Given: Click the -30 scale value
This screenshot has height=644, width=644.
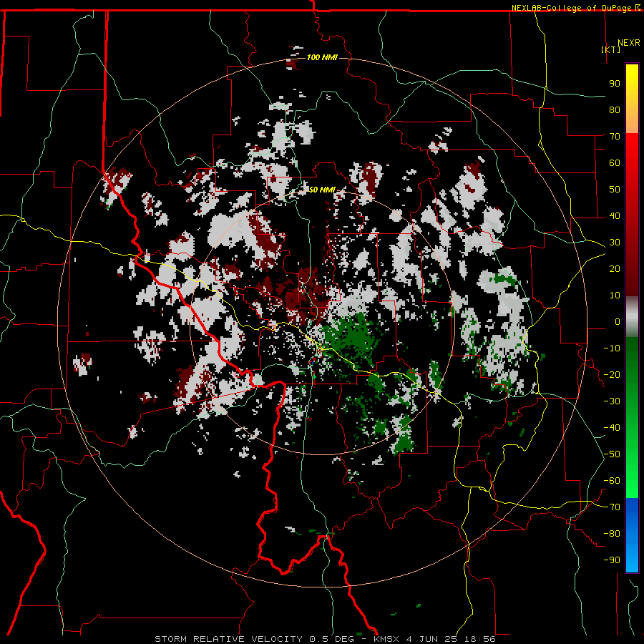Looking at the screenshot, I should point(612,401).
